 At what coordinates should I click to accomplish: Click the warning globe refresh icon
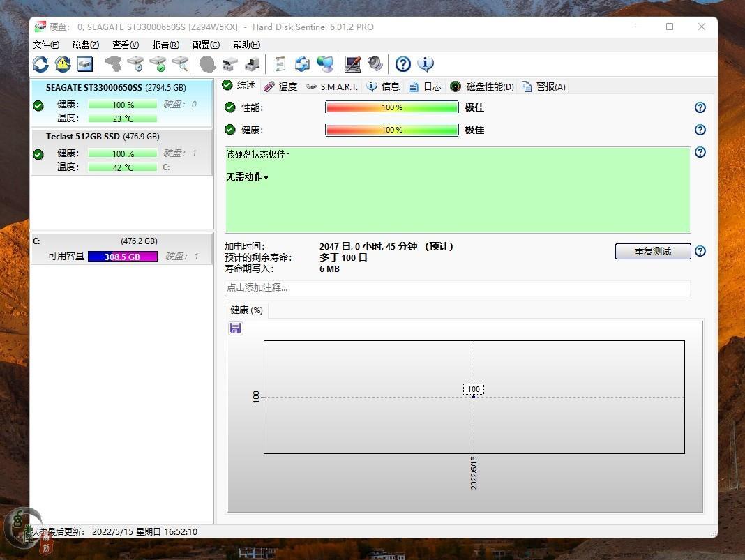pos(63,64)
